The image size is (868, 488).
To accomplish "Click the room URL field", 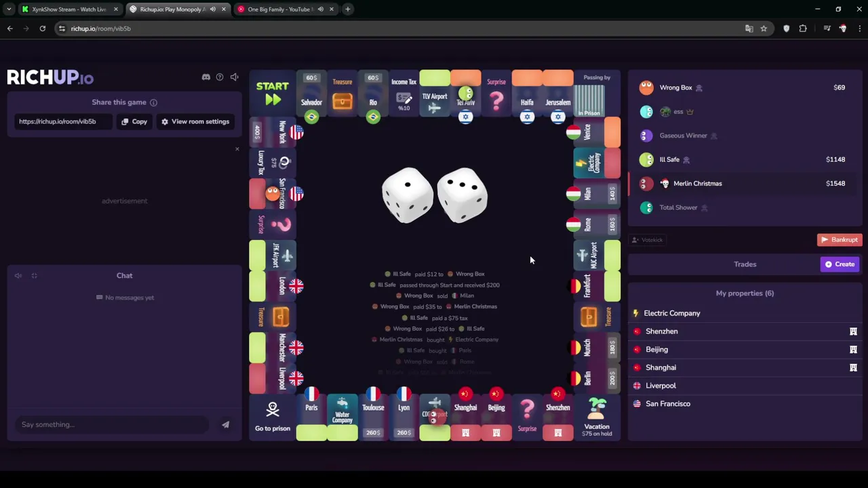I will pos(62,121).
